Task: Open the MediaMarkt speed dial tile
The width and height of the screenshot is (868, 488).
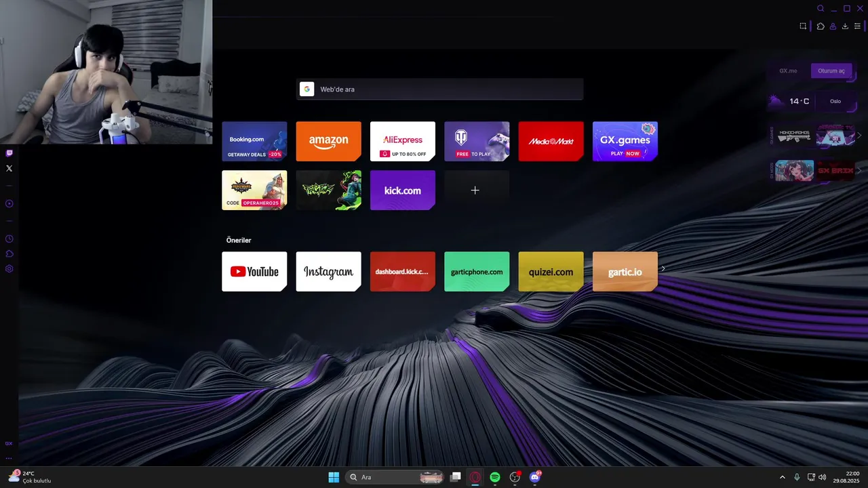Action: 551,141
